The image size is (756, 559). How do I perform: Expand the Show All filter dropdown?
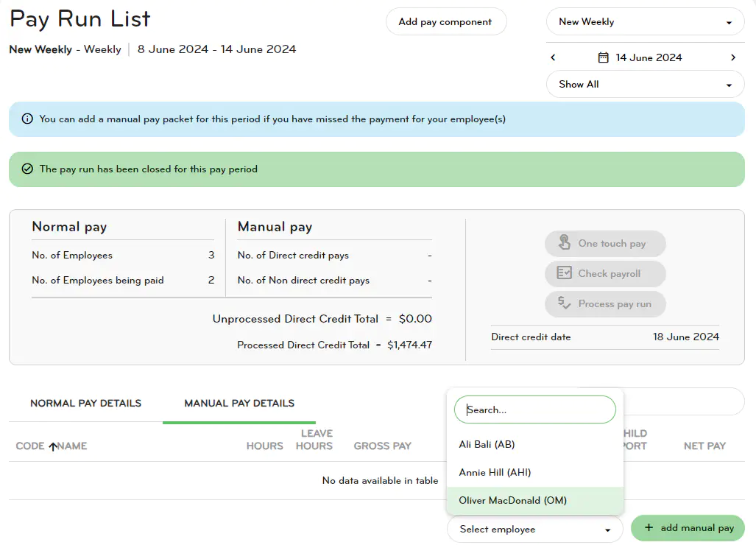tap(644, 84)
